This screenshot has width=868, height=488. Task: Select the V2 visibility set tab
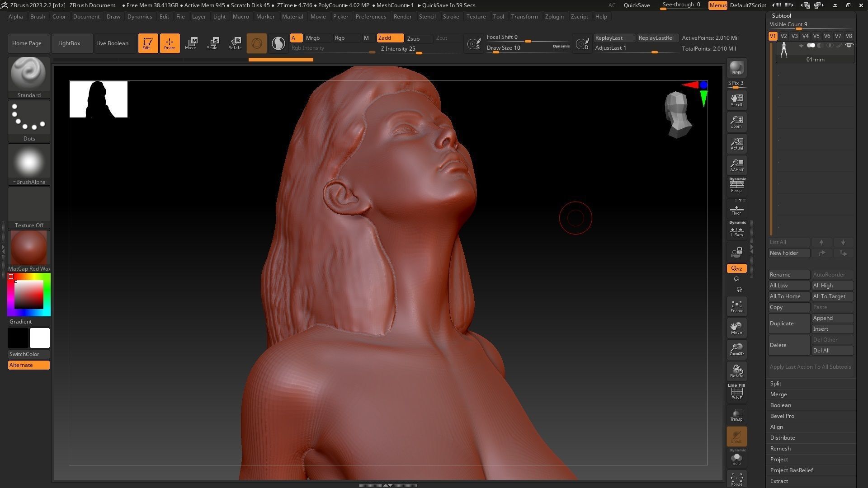[x=783, y=36]
